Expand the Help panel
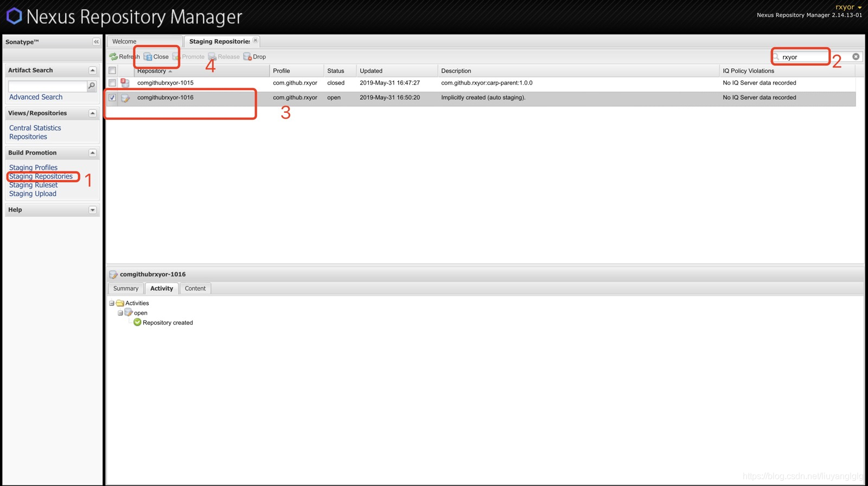Image resolution: width=868 pixels, height=486 pixels. [x=92, y=210]
